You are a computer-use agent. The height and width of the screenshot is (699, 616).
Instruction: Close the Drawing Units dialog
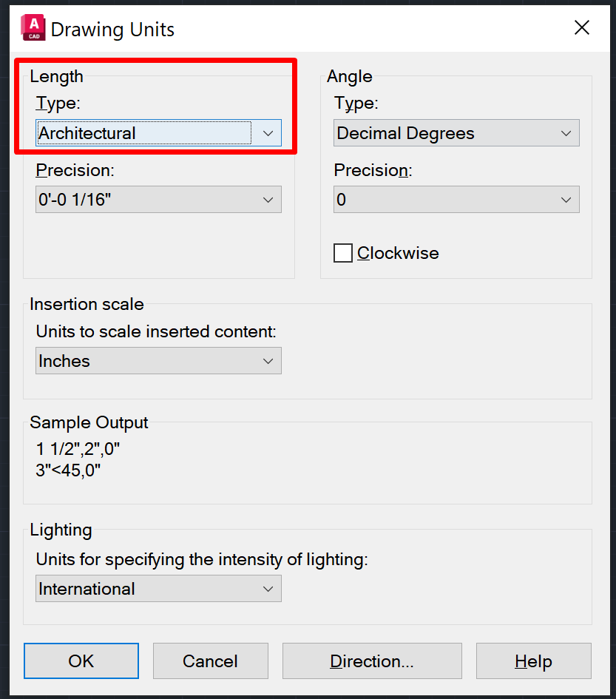[x=582, y=28]
